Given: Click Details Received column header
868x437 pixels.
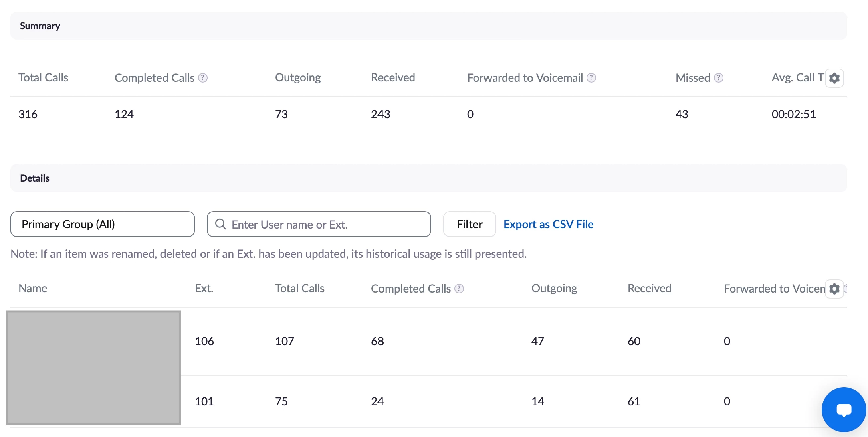Looking at the screenshot, I should tap(649, 289).
